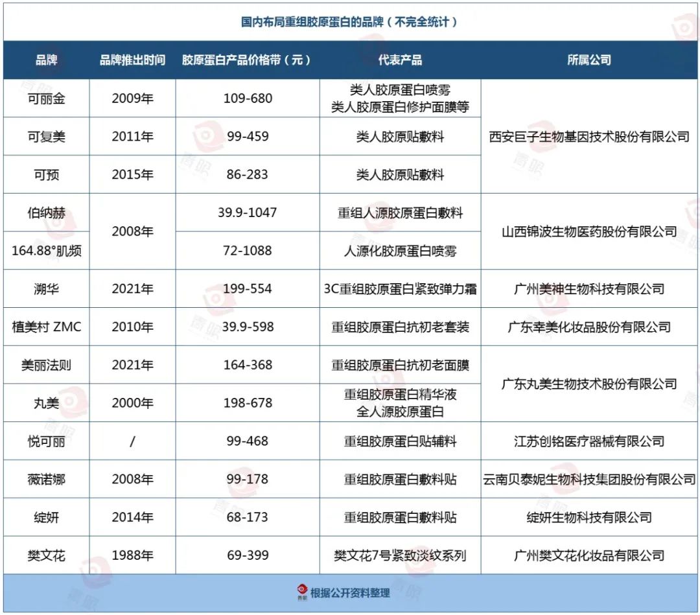Viewport: 700px width, 615px height.
Task: Select the brand cell 植美村 ZMC
Action: (x=47, y=327)
